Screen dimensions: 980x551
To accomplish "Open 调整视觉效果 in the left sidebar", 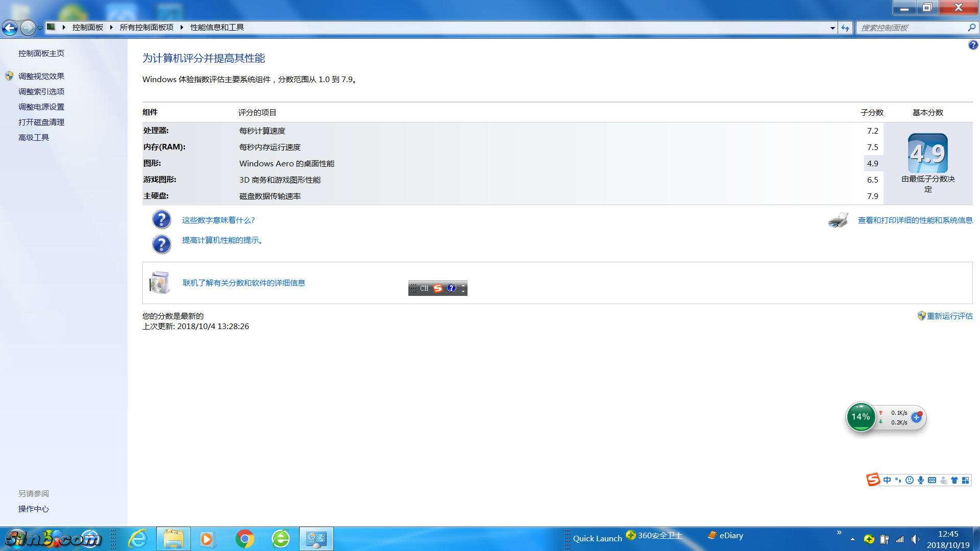I will click(41, 77).
